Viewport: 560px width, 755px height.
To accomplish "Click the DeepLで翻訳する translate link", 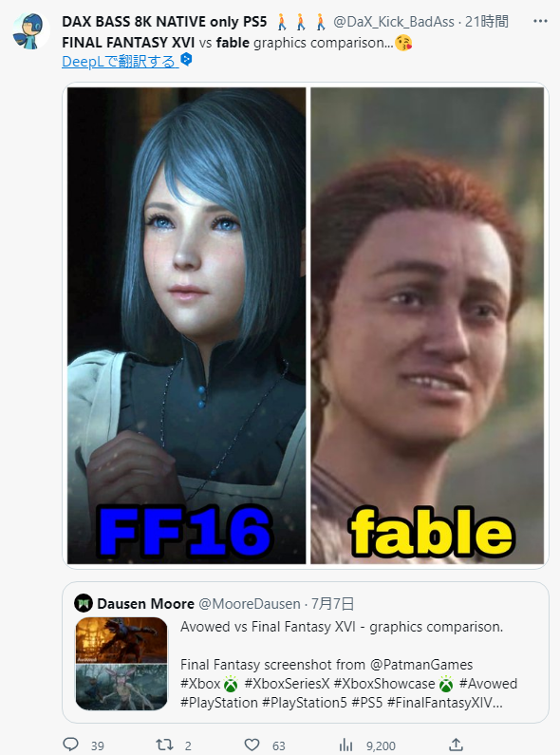I will point(120,61).
